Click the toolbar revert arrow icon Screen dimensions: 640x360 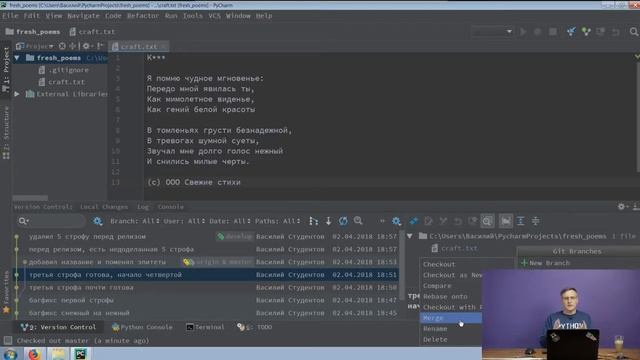616,31
